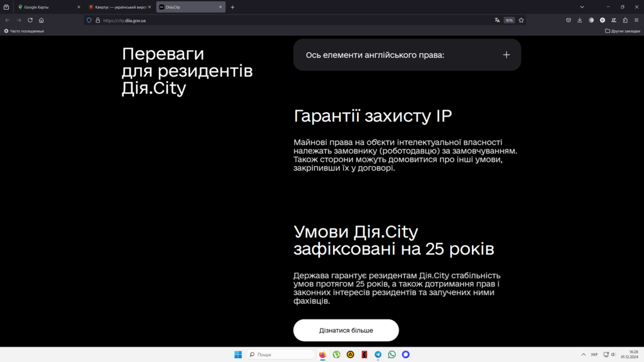Save the page to Pocket
Image resolution: width=644 pixels, height=362 pixels.
pyautogui.click(x=569, y=20)
